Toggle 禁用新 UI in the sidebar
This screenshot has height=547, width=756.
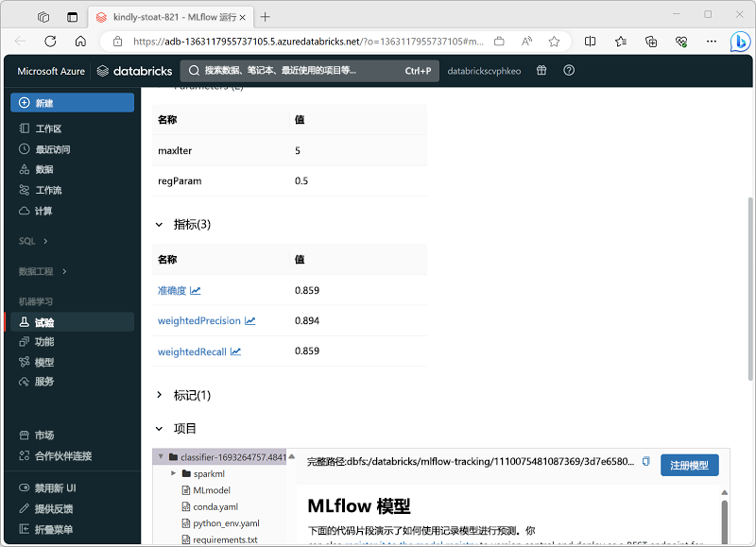click(x=25, y=487)
